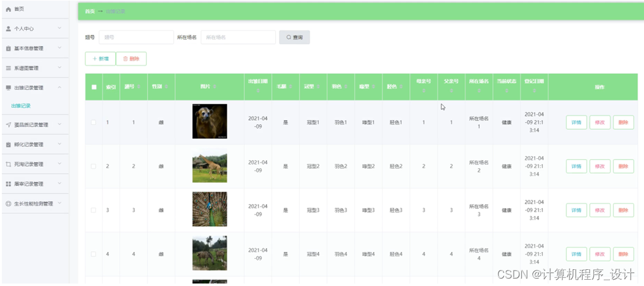Screen dimensions: 644x286
Task: Click the circle icon for 生长性能检测管理
Action: click(x=8, y=203)
